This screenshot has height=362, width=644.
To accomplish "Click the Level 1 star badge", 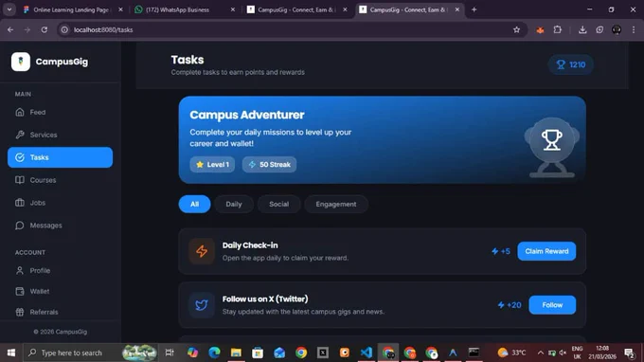I will 212,164.
